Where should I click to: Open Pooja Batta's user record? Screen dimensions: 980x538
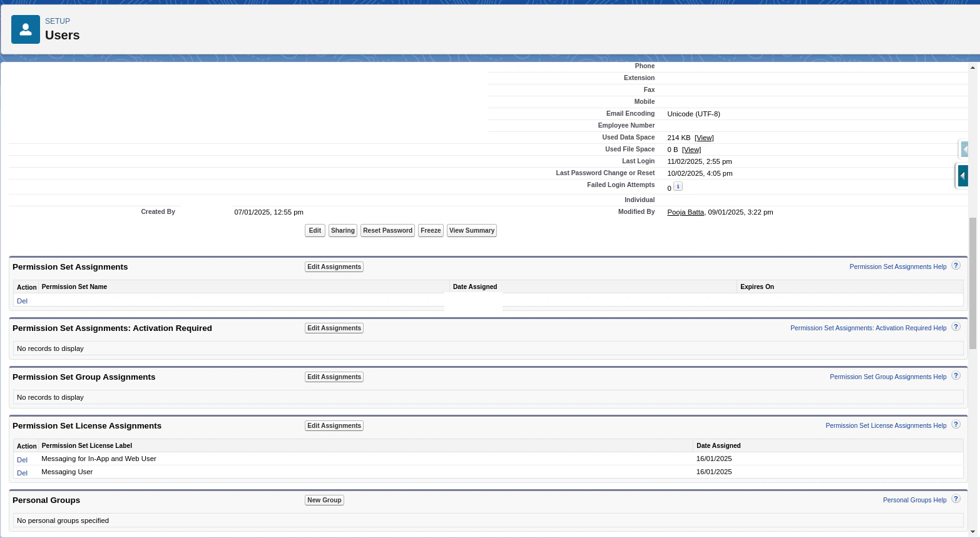(685, 212)
